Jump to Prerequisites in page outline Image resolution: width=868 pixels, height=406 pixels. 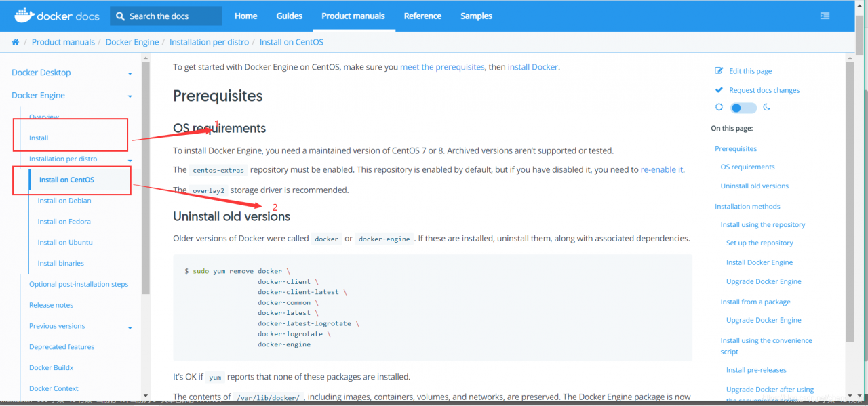[x=736, y=148]
